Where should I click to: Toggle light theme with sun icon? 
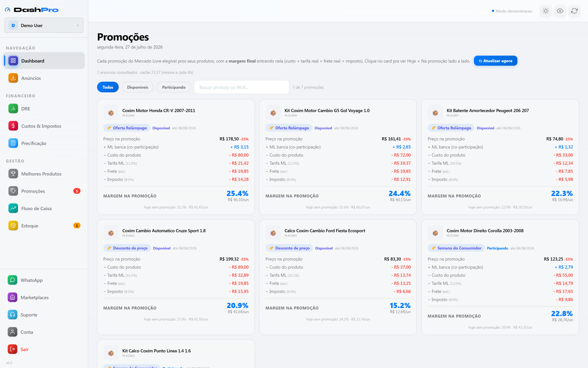point(546,11)
